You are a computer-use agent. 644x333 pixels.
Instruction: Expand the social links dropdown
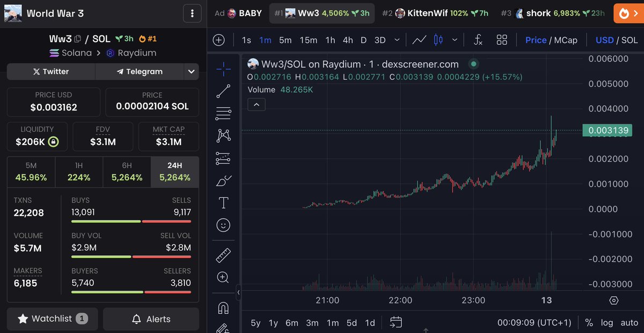coord(191,71)
